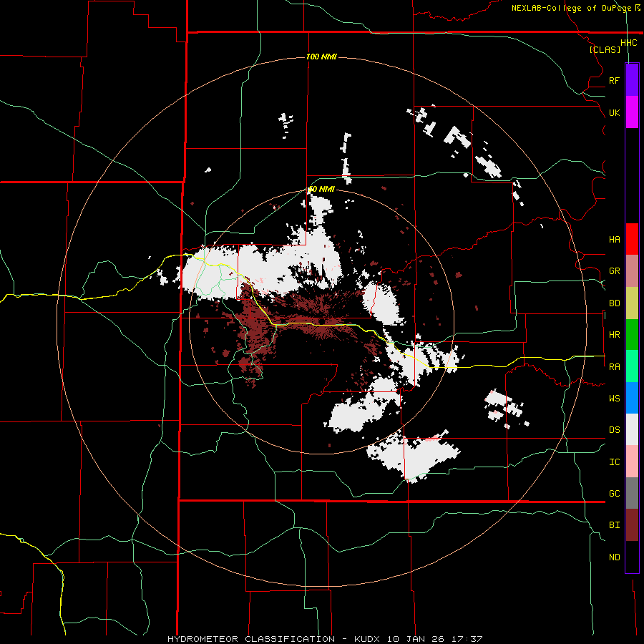This screenshot has height=644, width=644.
Task: Click the GR legend label
Action: 614,271
